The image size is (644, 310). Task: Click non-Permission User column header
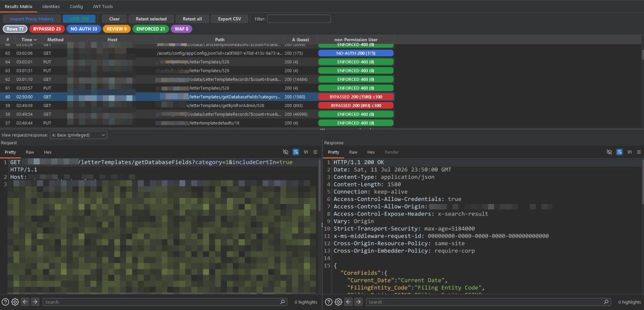tap(356, 40)
